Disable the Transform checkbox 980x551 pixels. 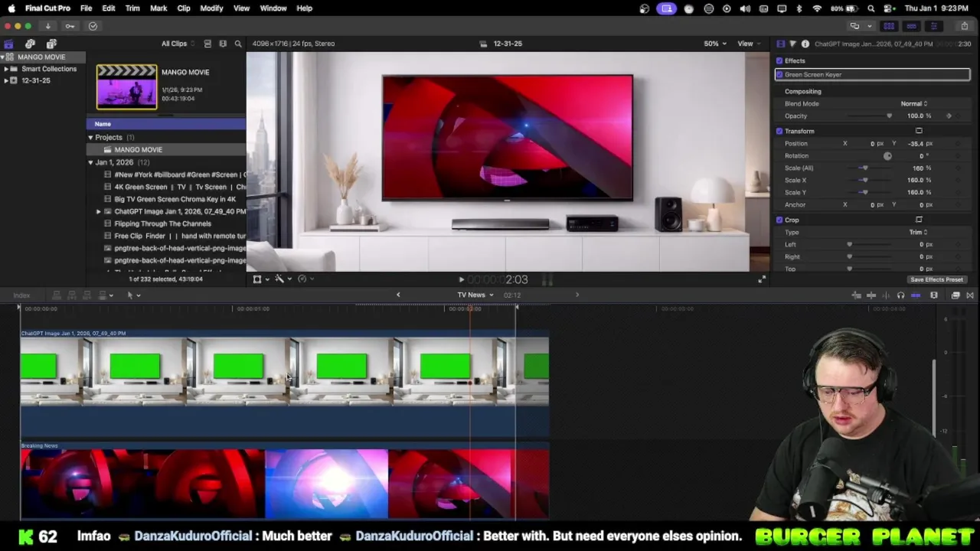(779, 131)
